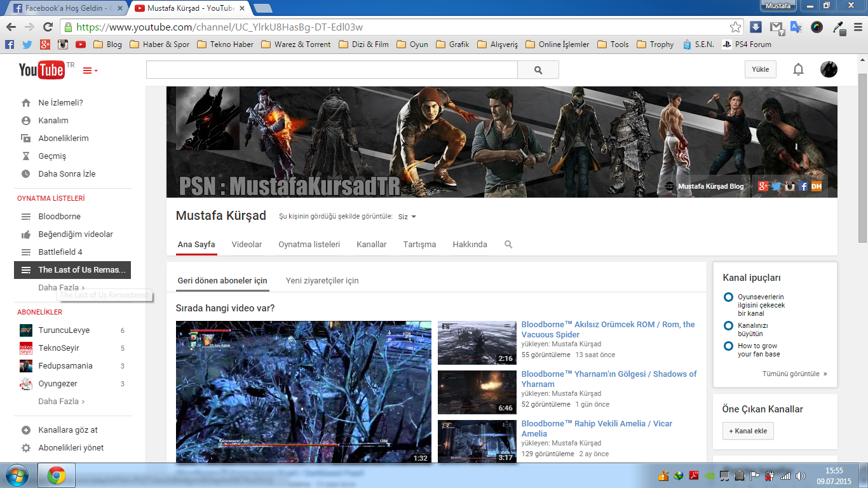Switch to the Videolar tab
868x488 pixels.
tap(247, 244)
